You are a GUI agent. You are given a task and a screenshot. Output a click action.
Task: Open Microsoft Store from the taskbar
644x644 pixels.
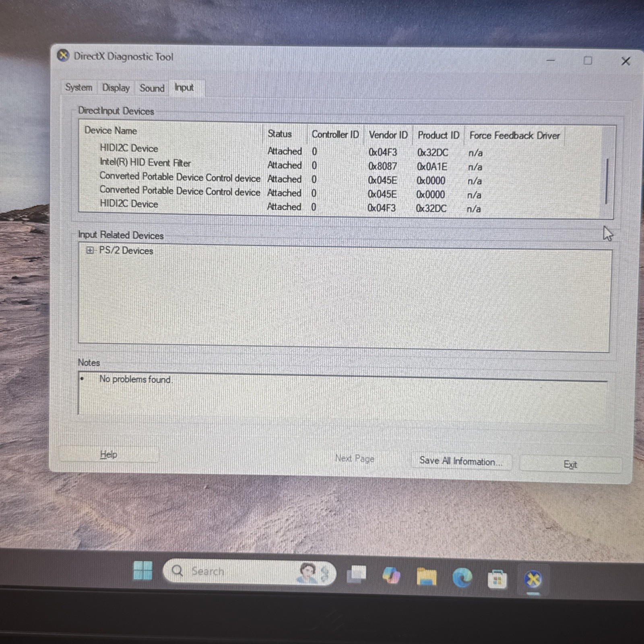[x=497, y=579]
